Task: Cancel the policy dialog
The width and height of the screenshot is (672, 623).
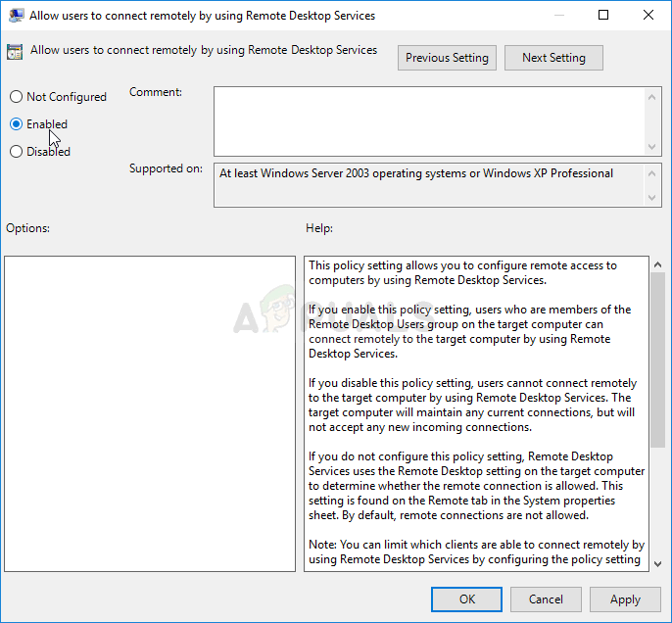Action: pyautogui.click(x=546, y=599)
